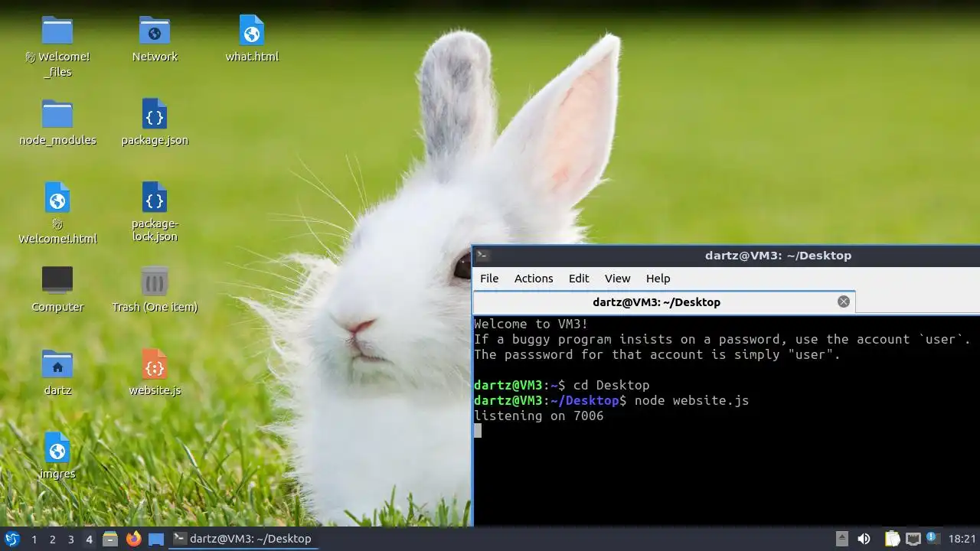Open the terminal Actions menu

coord(534,279)
